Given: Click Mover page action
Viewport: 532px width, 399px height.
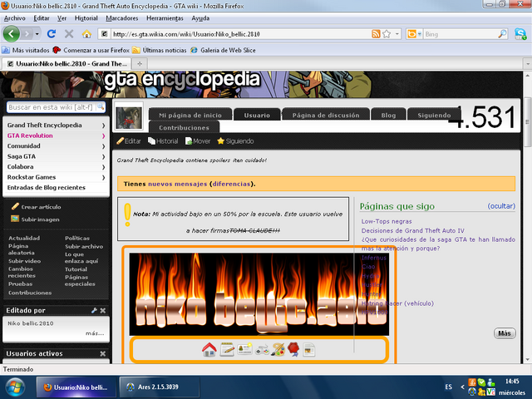Looking at the screenshot, I should pyautogui.click(x=198, y=141).
